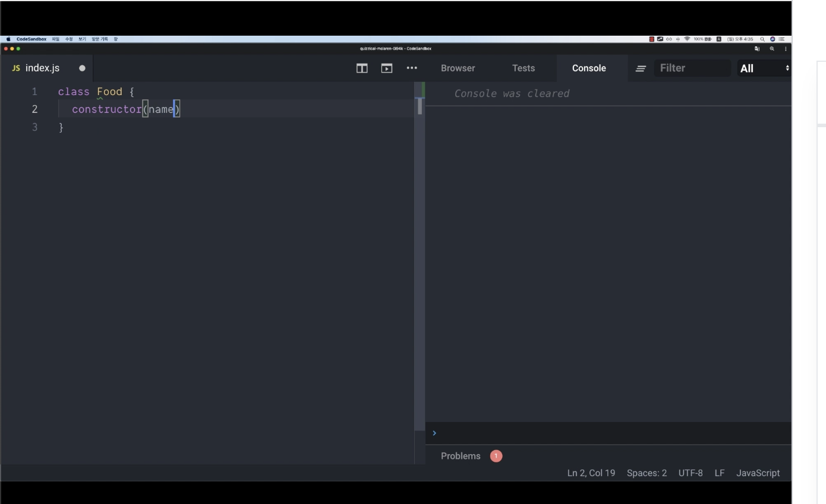Click the Problems count badge
The image size is (826, 504).
click(x=496, y=456)
